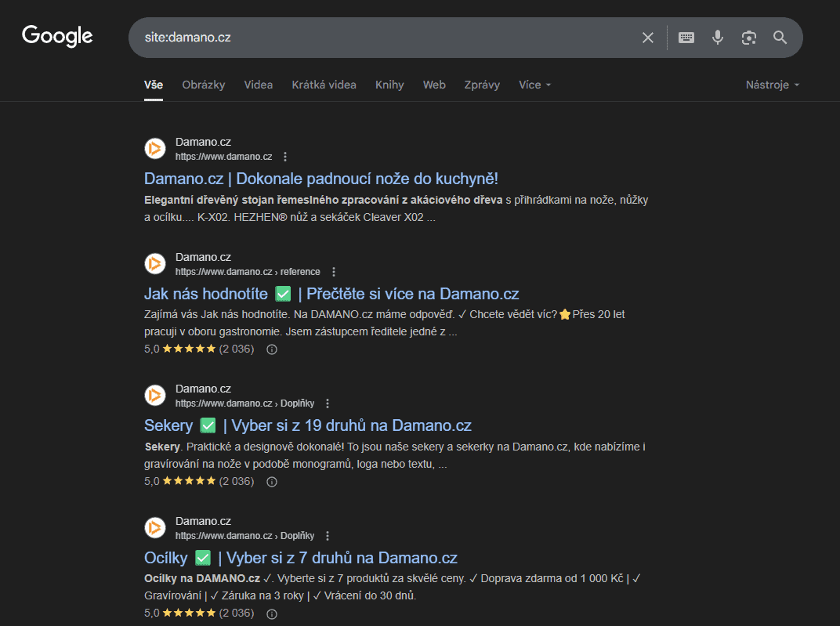The width and height of the screenshot is (840, 626).
Task: Click the Damano.cz favicon on the first result
Action: (154, 148)
